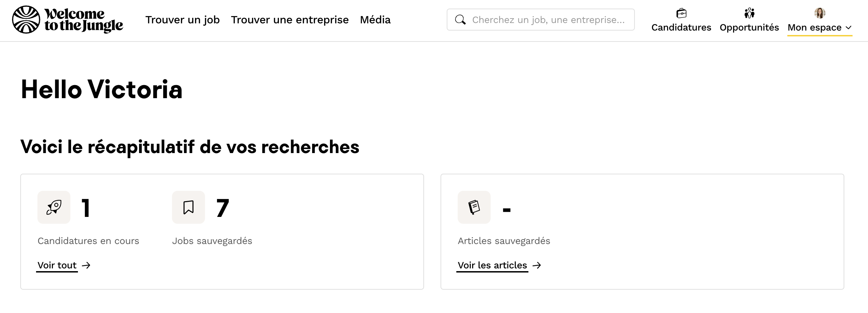
Task: Click the Candidatures en cours label
Action: click(88, 241)
